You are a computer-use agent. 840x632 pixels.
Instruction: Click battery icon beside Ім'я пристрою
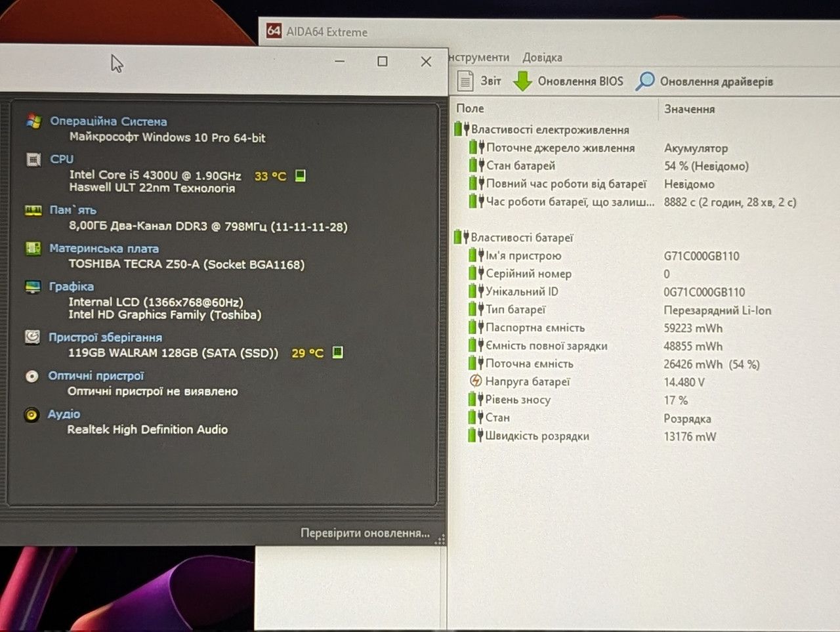[x=476, y=255]
